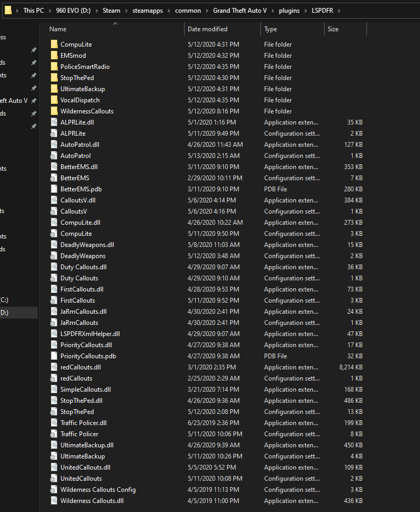Select the AutoPatrol configuration file name
The image size is (420, 512).
coord(75,155)
